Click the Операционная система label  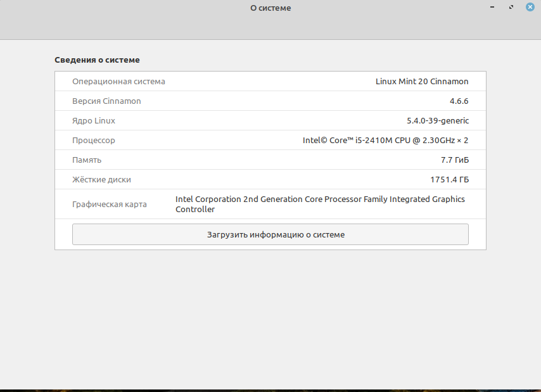(x=118, y=81)
